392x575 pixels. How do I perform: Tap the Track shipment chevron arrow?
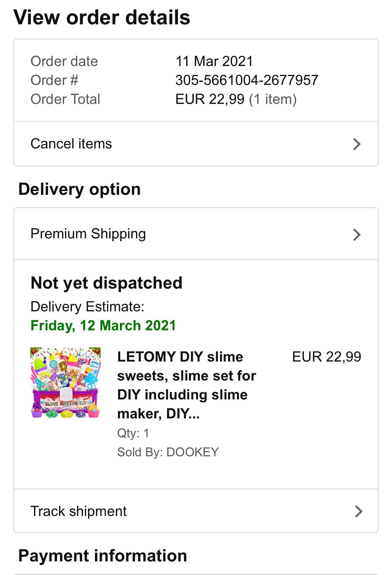click(x=358, y=511)
